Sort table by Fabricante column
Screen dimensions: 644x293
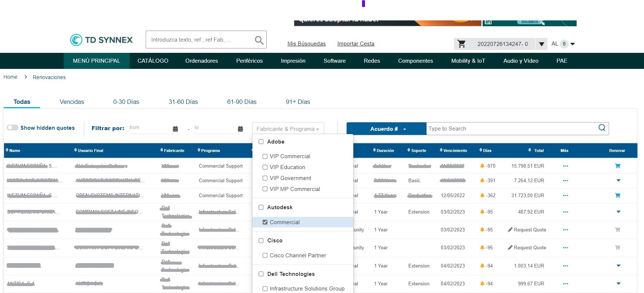[x=172, y=150]
